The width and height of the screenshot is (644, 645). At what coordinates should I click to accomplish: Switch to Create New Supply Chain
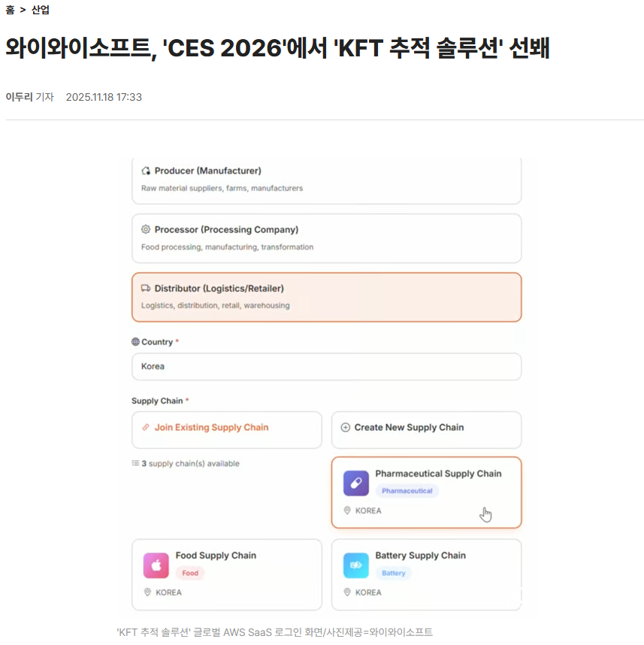click(426, 429)
